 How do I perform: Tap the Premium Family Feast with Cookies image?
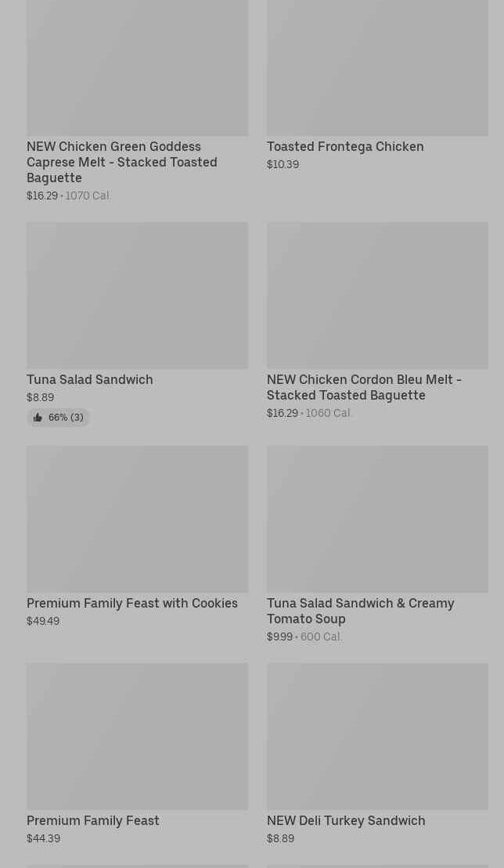[x=137, y=518]
